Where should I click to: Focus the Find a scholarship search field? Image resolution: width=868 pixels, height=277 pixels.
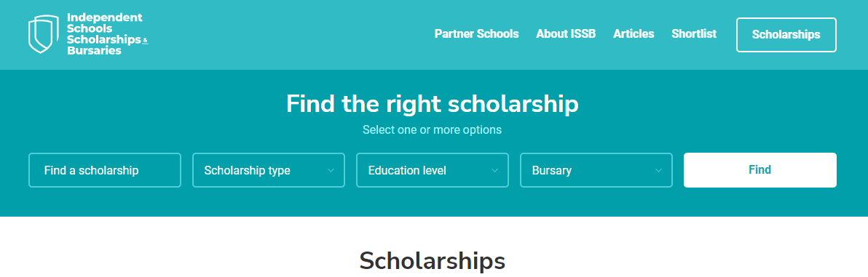coord(105,170)
